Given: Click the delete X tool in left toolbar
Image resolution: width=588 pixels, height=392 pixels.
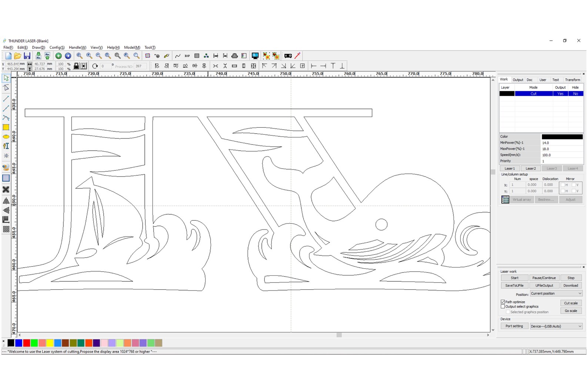Looking at the screenshot, I should (x=6, y=190).
